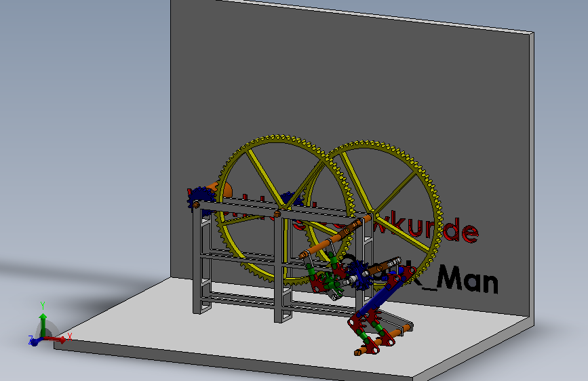The image size is (588, 381).
Task: Select the gray frame's middle vertical post
Action: 279,268
